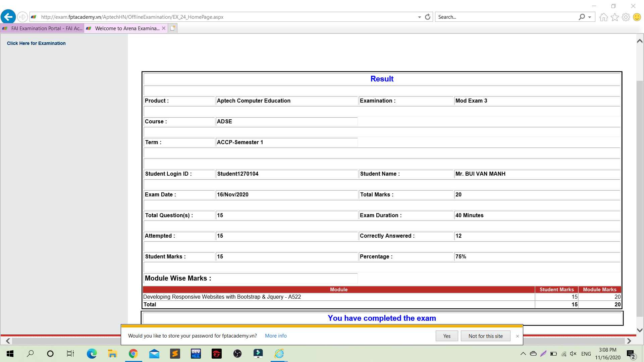The height and width of the screenshot is (362, 644).
Task: Show hidden system tray icons
Action: (523, 354)
